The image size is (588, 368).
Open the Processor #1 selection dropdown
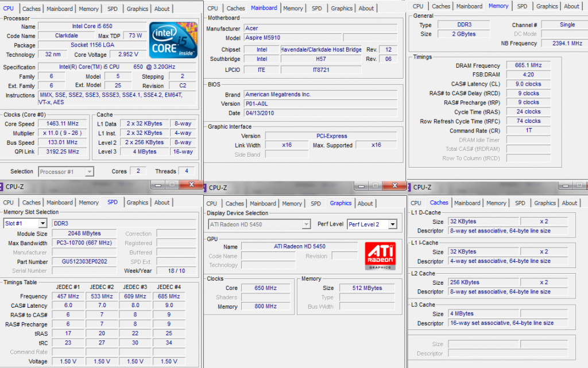click(89, 172)
